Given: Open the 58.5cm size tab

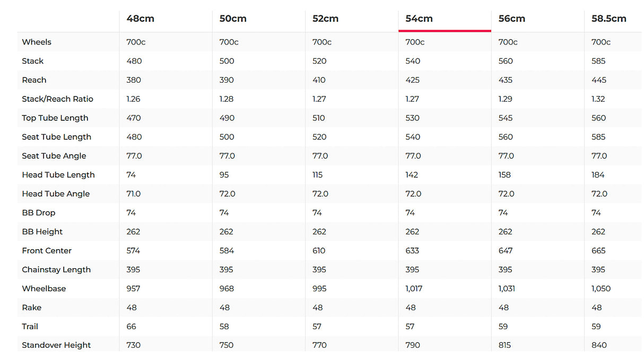Looking at the screenshot, I should [x=609, y=19].
